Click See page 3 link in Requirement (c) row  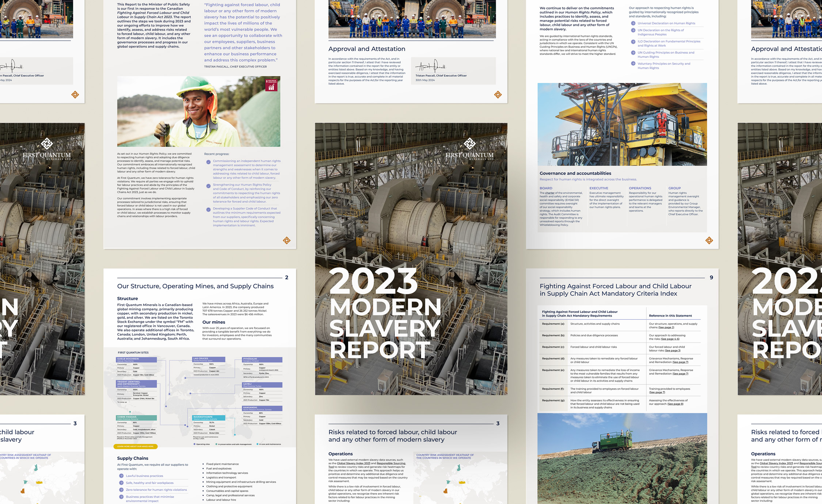pos(672,351)
